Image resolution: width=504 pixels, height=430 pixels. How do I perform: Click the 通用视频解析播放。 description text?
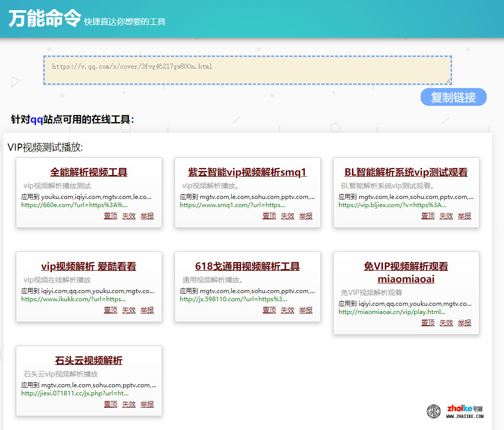point(213,280)
